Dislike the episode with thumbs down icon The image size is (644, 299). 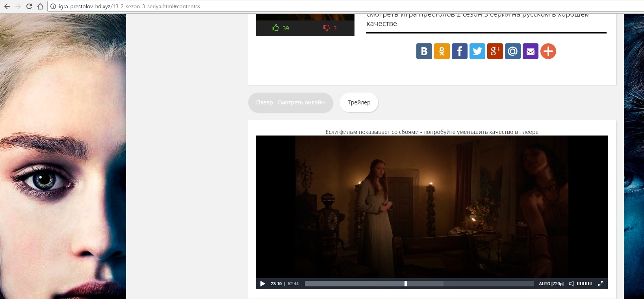click(327, 28)
